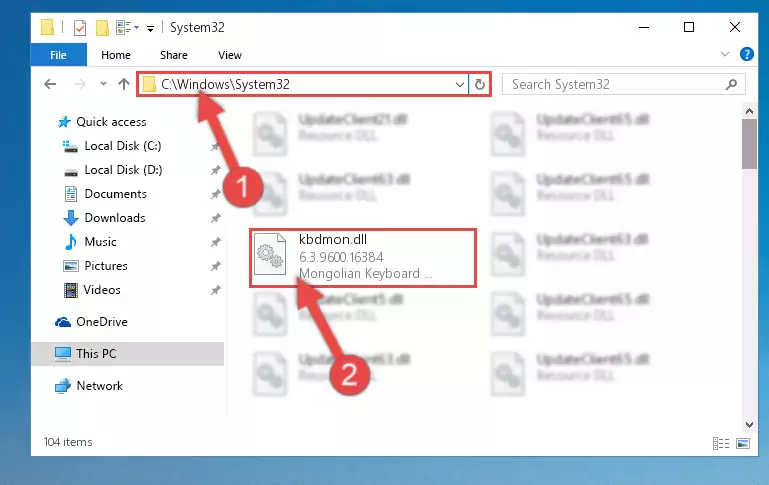Click the pin icon next to Music

click(x=215, y=242)
